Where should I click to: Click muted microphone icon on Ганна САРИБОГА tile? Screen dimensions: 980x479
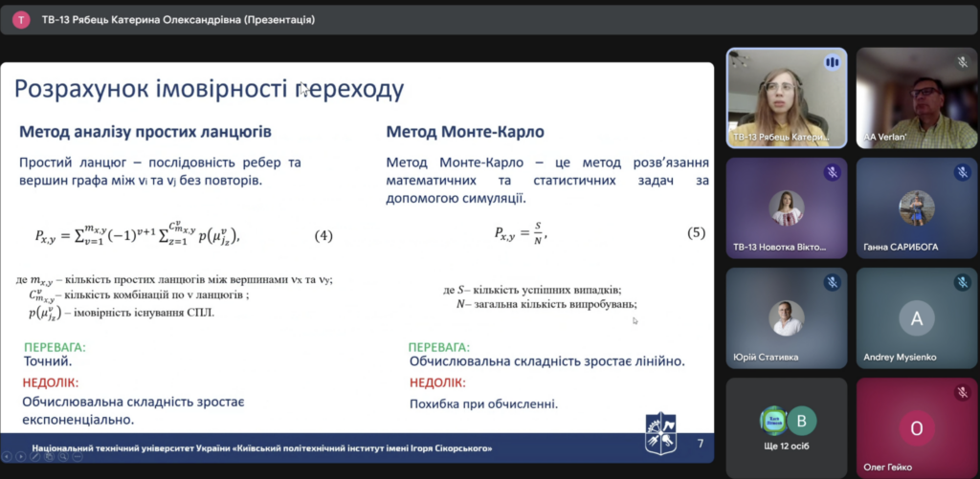pyautogui.click(x=963, y=172)
